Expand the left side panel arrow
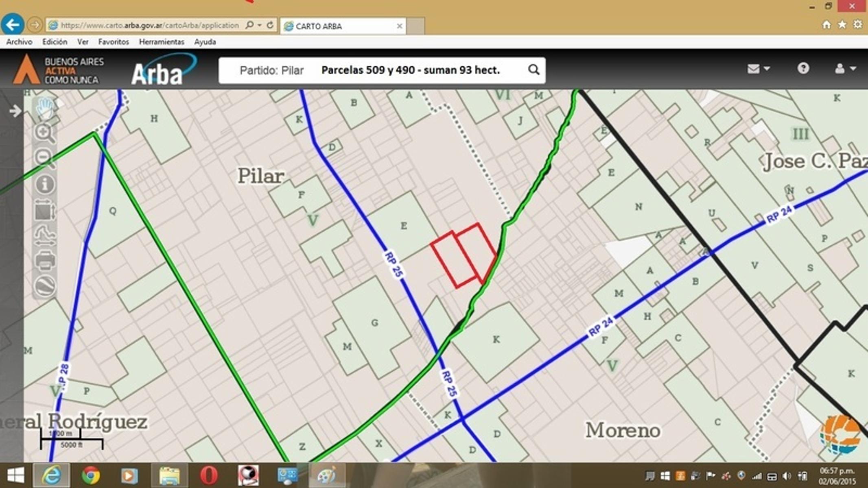 pyautogui.click(x=15, y=111)
